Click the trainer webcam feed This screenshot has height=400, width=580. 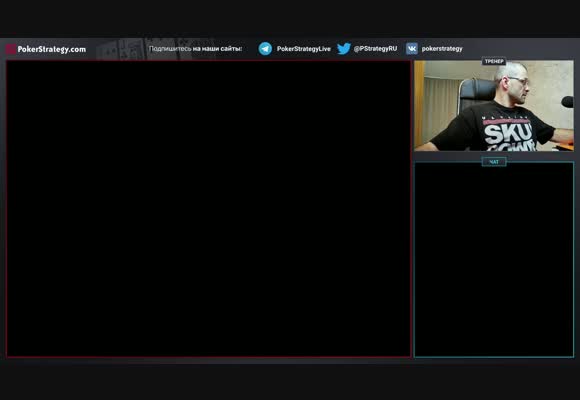point(494,106)
